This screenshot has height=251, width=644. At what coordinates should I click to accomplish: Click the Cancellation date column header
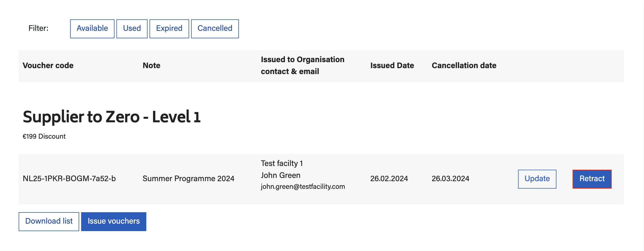(x=464, y=65)
